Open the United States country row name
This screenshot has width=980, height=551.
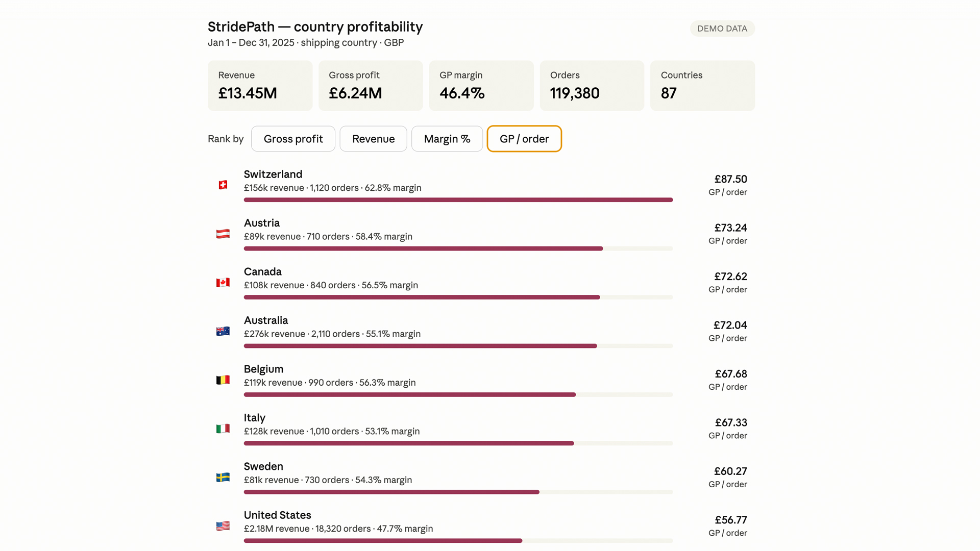pos(277,515)
